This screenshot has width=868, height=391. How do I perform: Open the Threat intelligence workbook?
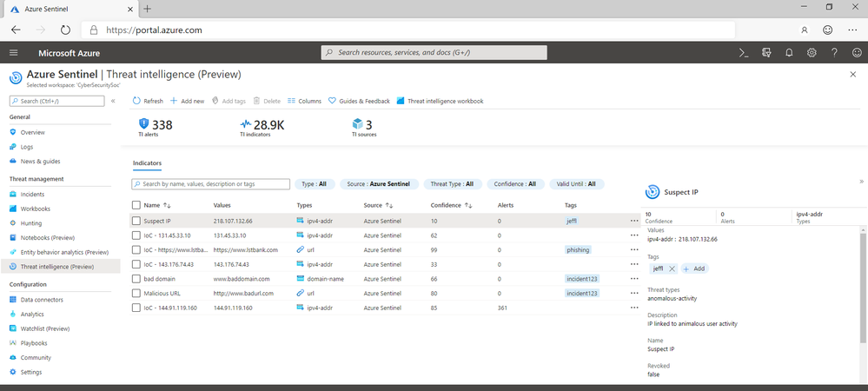point(441,101)
